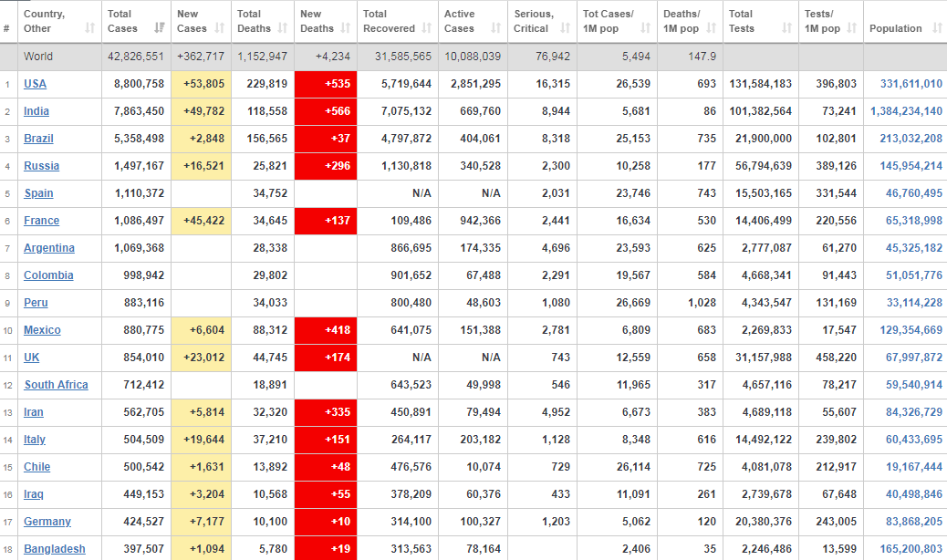The height and width of the screenshot is (560, 947).
Task: Go to the Brazil country link
Action: 38,139
